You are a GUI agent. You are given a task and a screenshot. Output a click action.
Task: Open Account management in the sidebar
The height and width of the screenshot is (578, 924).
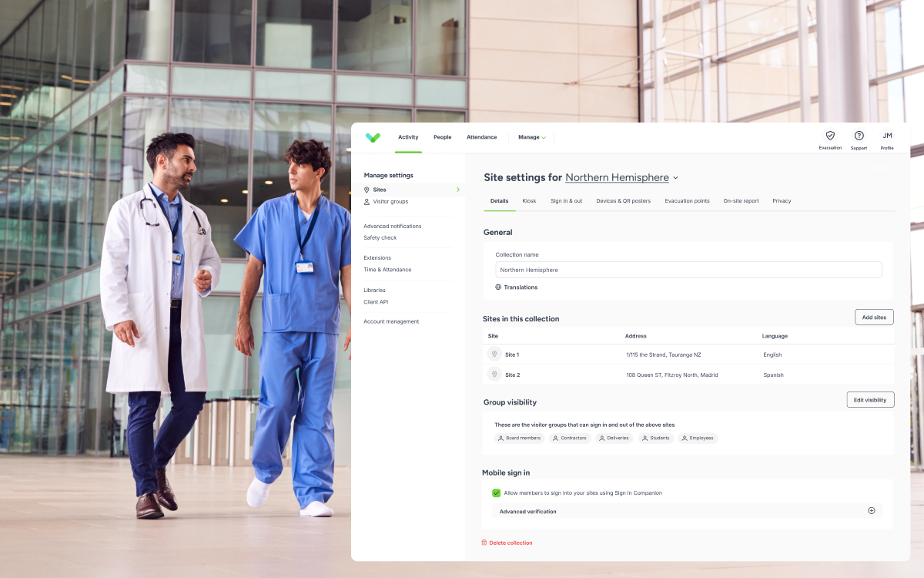point(391,321)
